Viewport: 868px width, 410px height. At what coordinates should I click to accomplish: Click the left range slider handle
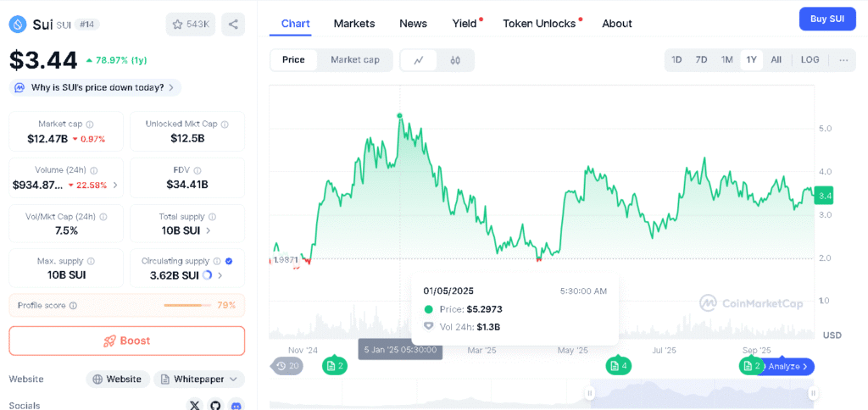590,393
